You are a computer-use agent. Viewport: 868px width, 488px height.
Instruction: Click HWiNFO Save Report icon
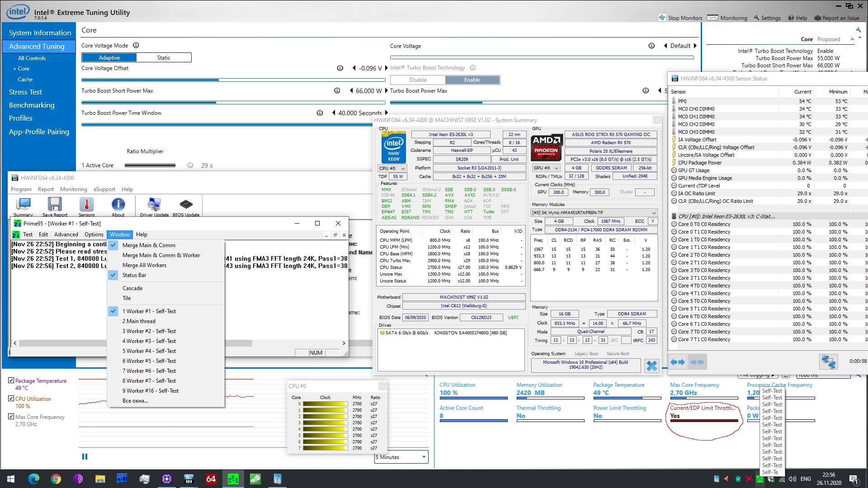pos(55,205)
